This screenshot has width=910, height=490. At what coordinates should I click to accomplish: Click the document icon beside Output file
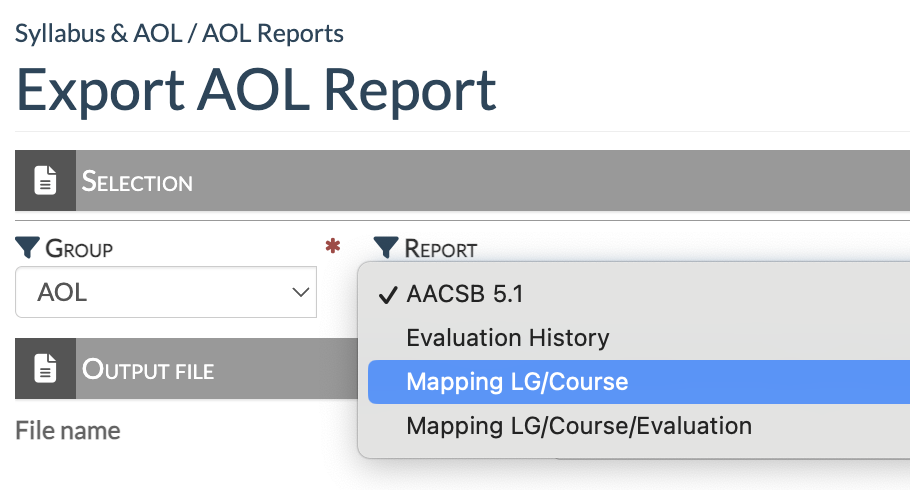click(x=45, y=369)
